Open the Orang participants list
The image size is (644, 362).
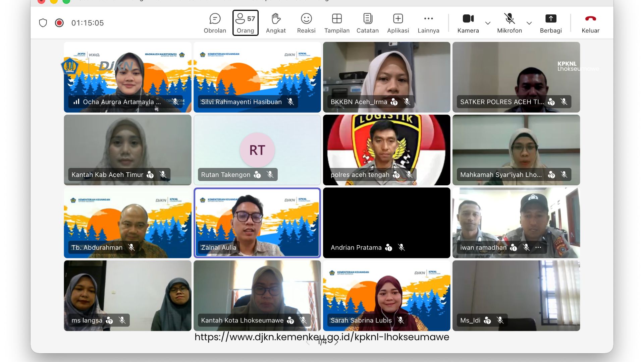tap(245, 23)
